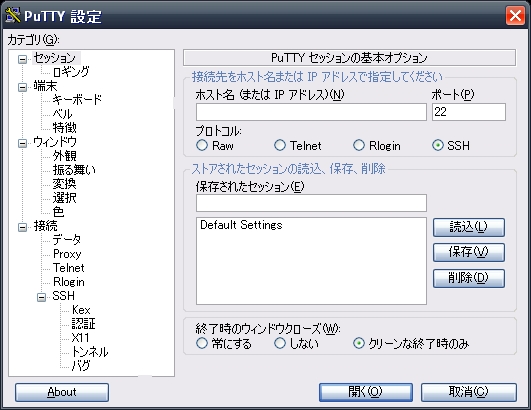Viewport: 531px width, 410px height.
Task: Open the 振る舞い settings category
Action: [x=74, y=170]
